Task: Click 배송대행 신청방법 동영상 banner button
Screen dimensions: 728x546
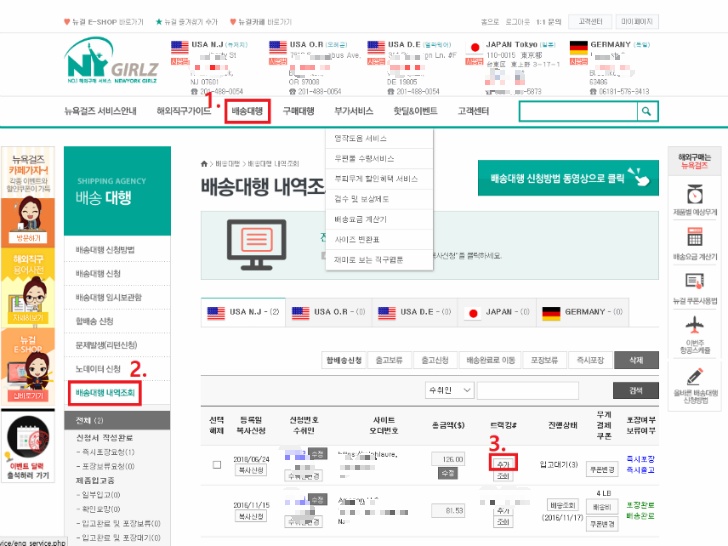Action: (568, 178)
